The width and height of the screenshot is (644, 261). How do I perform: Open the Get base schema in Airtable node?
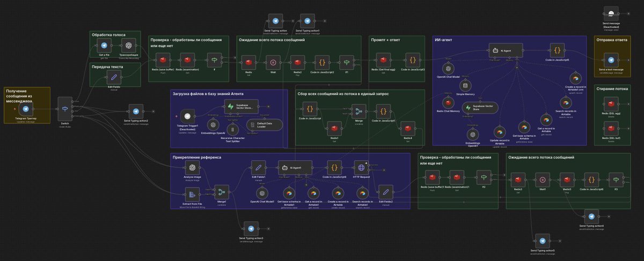coord(525,127)
